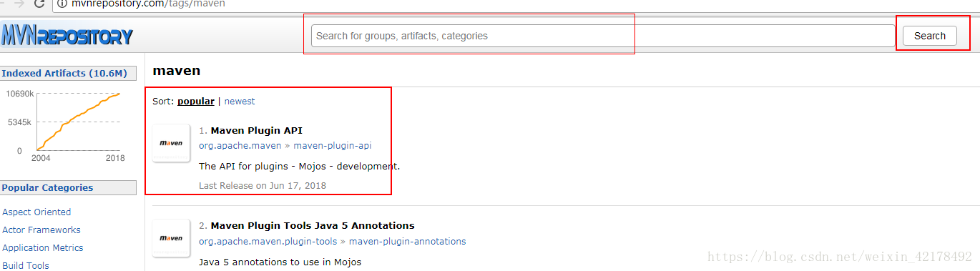The width and height of the screenshot is (980, 271).
Task: Open the Application Metrics category
Action: [x=43, y=248]
